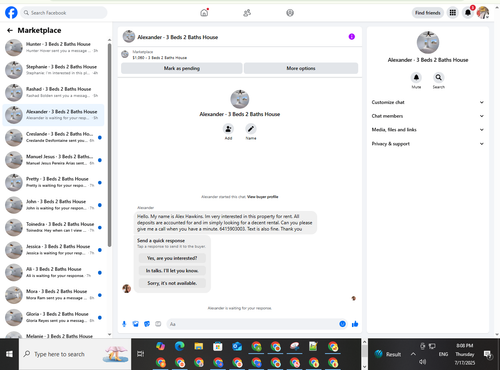Open notifications bell in top bar
Screen dimensions: 500x370
coord(468,13)
